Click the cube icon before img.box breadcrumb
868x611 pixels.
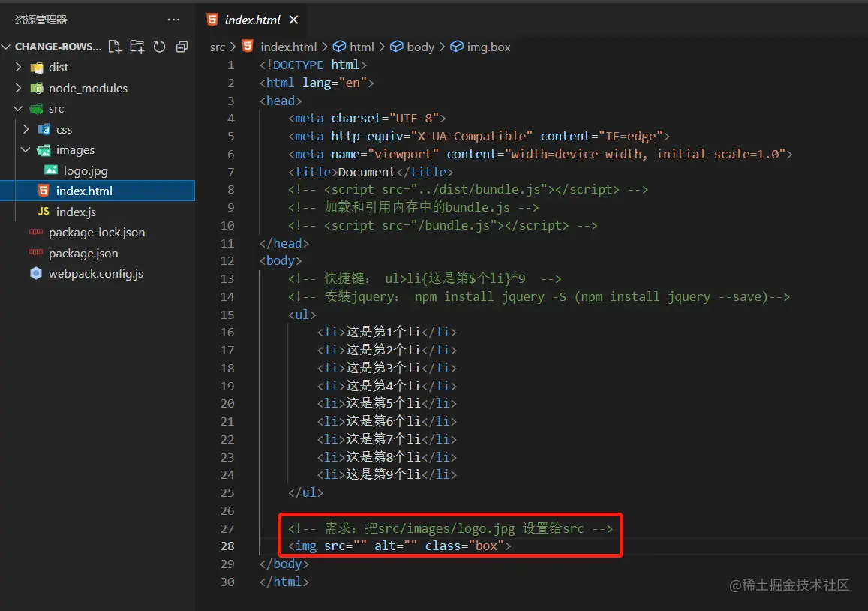tap(457, 47)
